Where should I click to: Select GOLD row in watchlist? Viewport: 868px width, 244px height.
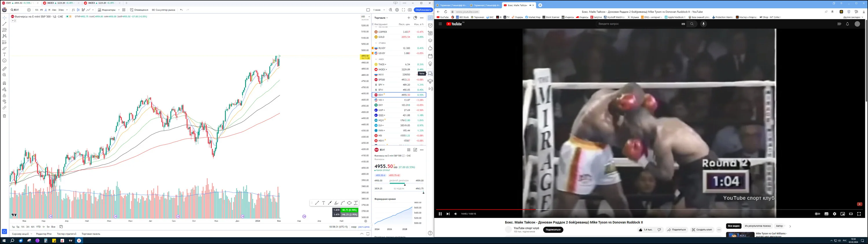tap(399, 37)
